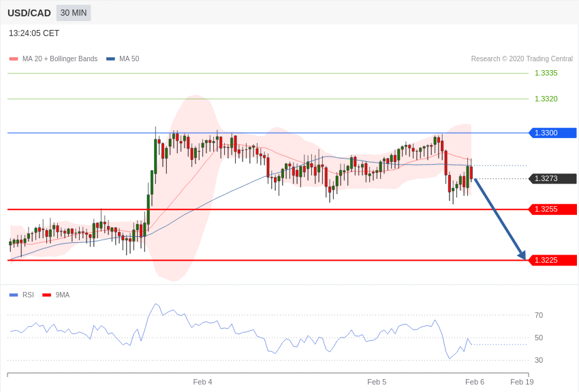Click the 30 MIN timeframe badge
579x392 pixels.
tap(74, 13)
